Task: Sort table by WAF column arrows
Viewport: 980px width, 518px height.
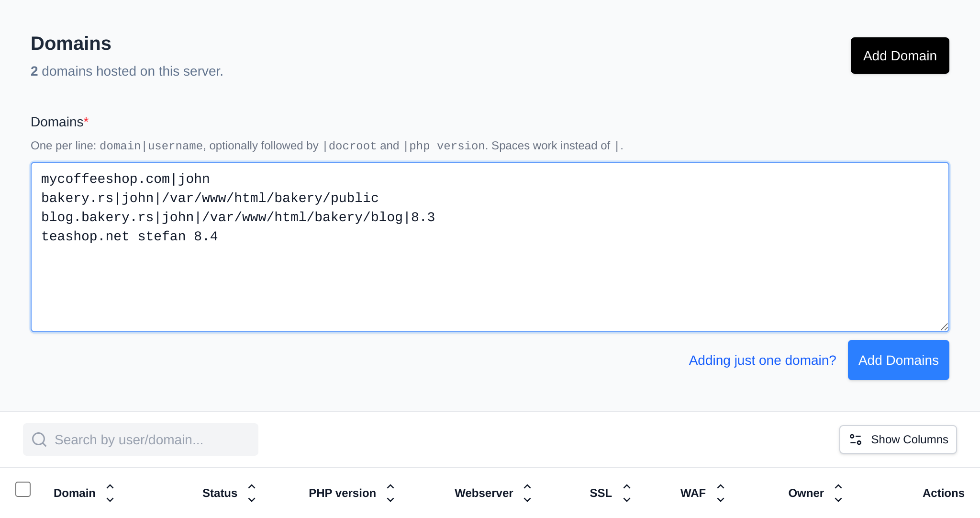Action: (721, 493)
